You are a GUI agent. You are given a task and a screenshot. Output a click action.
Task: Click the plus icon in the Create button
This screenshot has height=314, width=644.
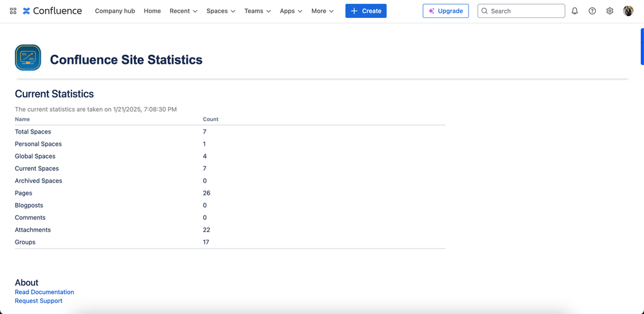point(354,11)
